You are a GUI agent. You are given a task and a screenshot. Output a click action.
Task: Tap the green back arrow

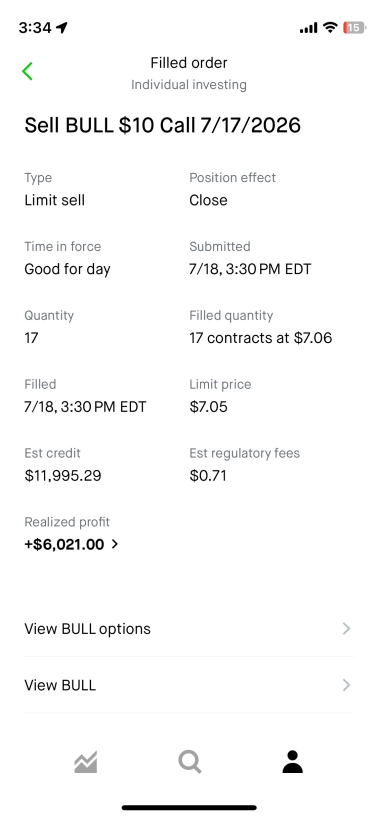pos(28,71)
